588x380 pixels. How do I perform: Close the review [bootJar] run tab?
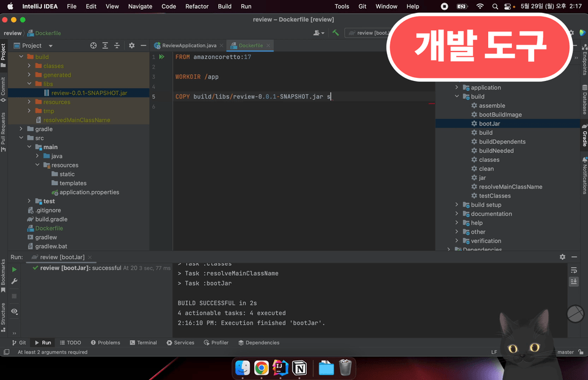point(89,257)
